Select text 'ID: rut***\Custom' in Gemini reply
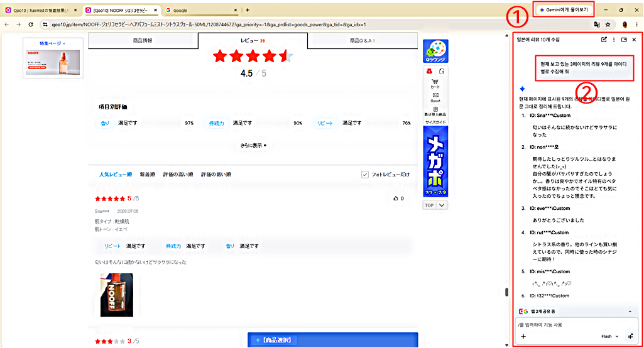The width and height of the screenshot is (644, 348). tap(548, 232)
